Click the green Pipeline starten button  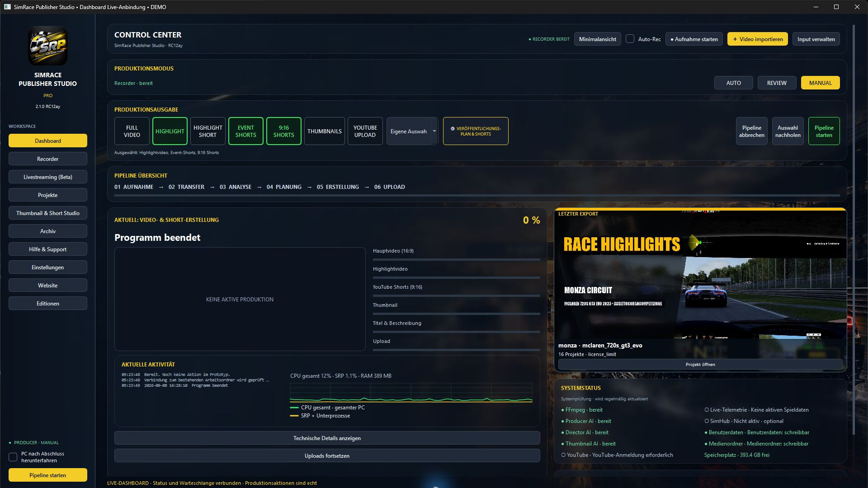(x=824, y=131)
